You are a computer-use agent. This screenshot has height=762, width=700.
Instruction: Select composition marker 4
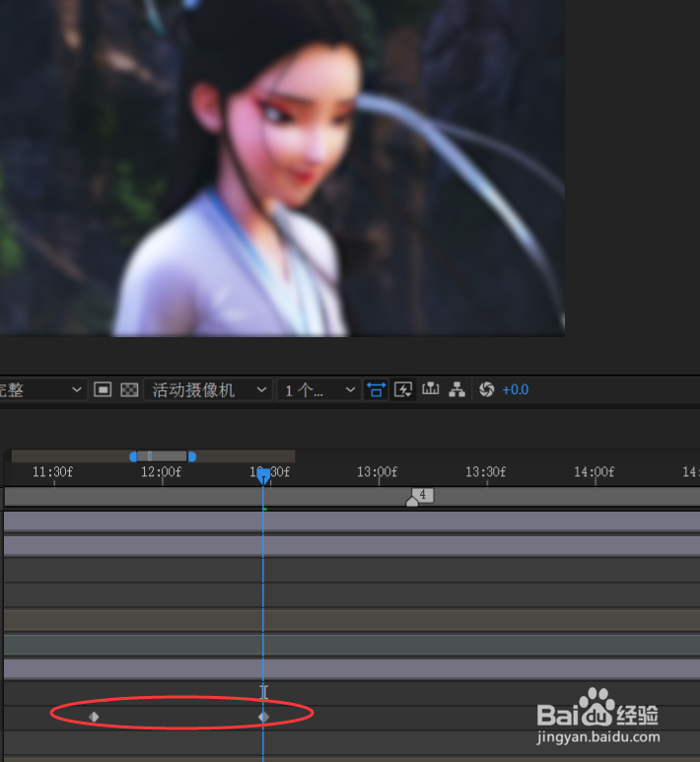point(420,497)
